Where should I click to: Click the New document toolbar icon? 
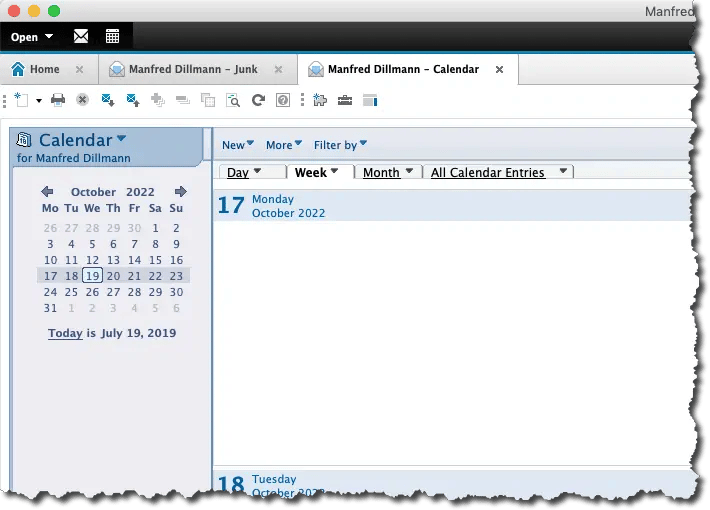pos(21,100)
